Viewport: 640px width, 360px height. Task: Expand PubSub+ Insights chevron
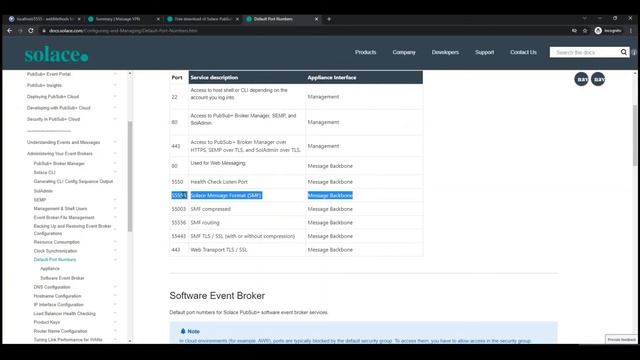click(x=116, y=85)
